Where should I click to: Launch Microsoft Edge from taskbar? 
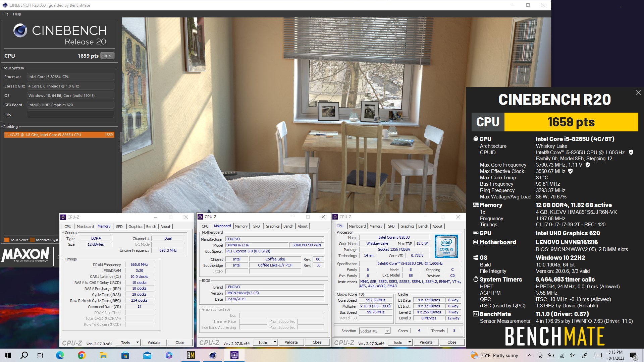60,355
